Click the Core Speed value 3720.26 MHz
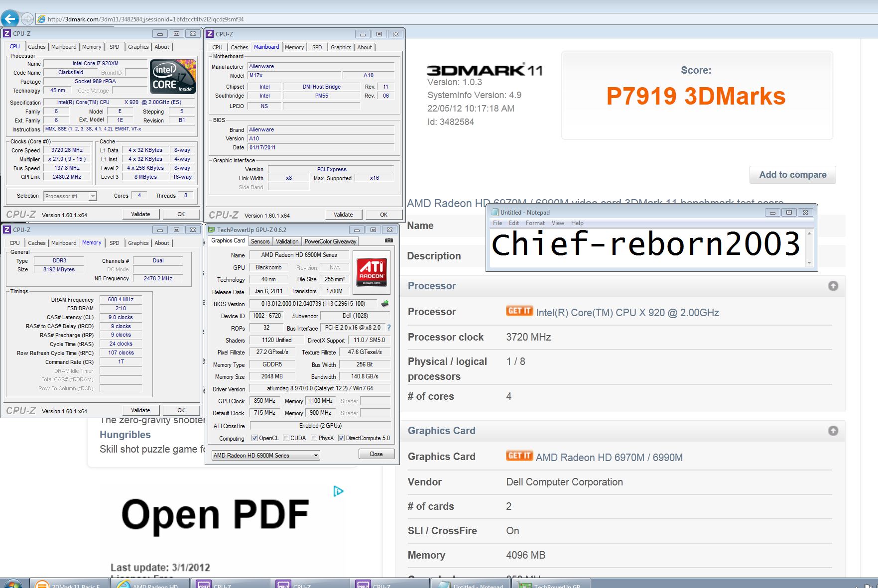This screenshot has height=588, width=878. pyautogui.click(x=67, y=150)
